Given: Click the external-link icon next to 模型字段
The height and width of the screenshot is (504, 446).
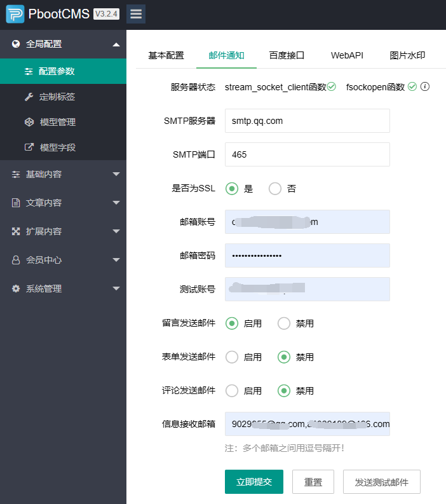Looking at the screenshot, I should [x=29, y=147].
